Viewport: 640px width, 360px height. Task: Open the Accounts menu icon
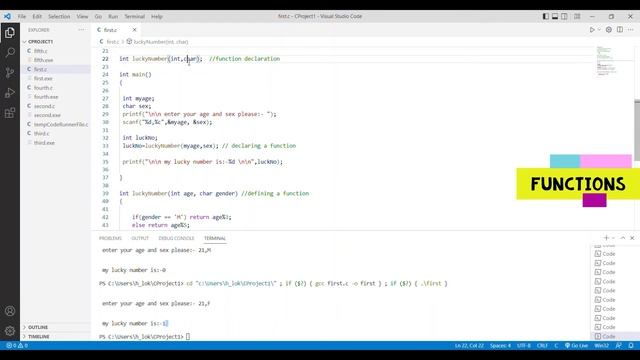pos(10,311)
